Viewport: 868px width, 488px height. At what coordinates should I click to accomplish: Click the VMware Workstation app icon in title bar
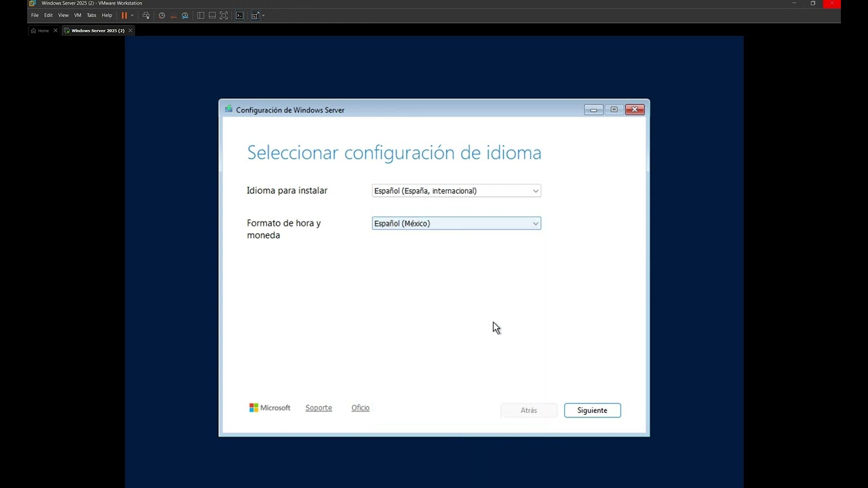32,3
